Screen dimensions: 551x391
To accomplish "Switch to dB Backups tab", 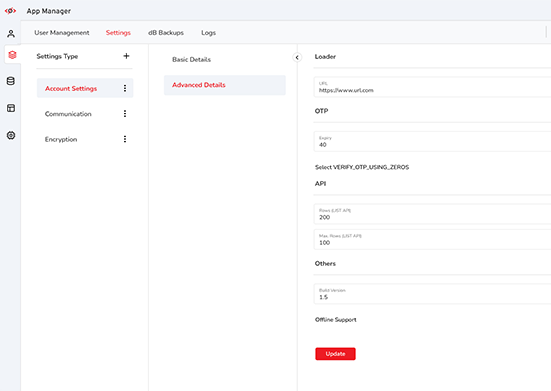I will tap(166, 33).
